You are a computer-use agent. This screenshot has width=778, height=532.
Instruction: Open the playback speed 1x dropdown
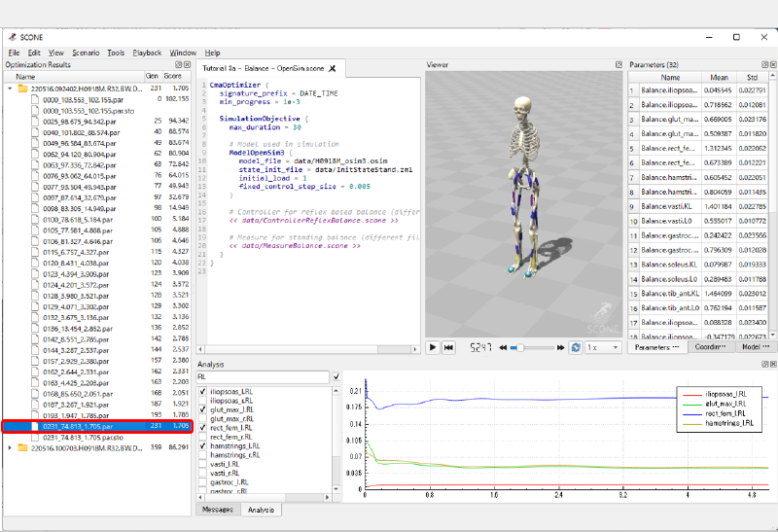(x=603, y=347)
